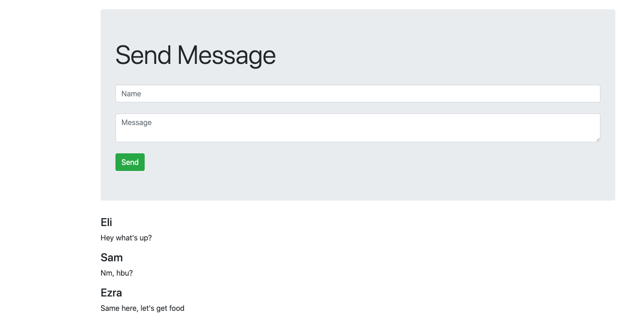
Task: Click the Name input field
Action: (357, 94)
